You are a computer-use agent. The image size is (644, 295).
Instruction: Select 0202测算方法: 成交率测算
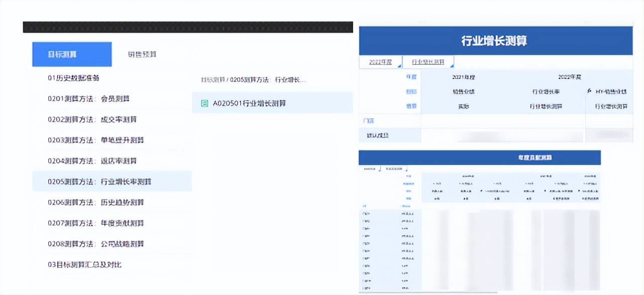click(x=90, y=120)
